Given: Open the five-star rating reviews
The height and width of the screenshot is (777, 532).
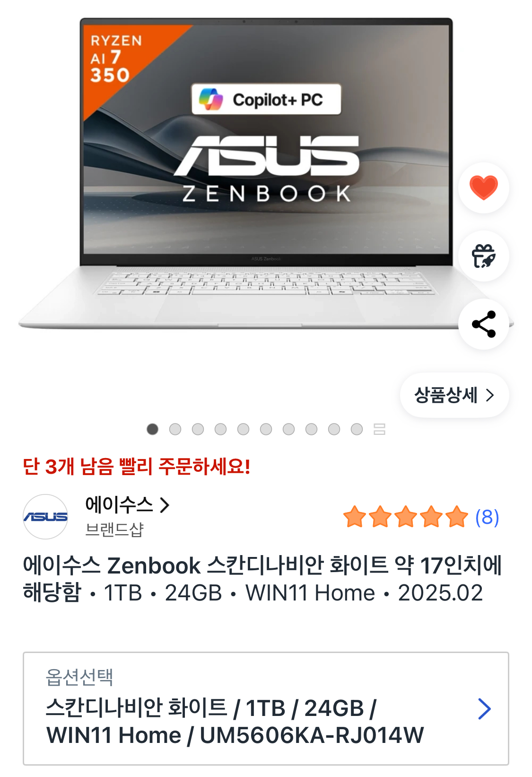Looking at the screenshot, I should click(x=406, y=517).
